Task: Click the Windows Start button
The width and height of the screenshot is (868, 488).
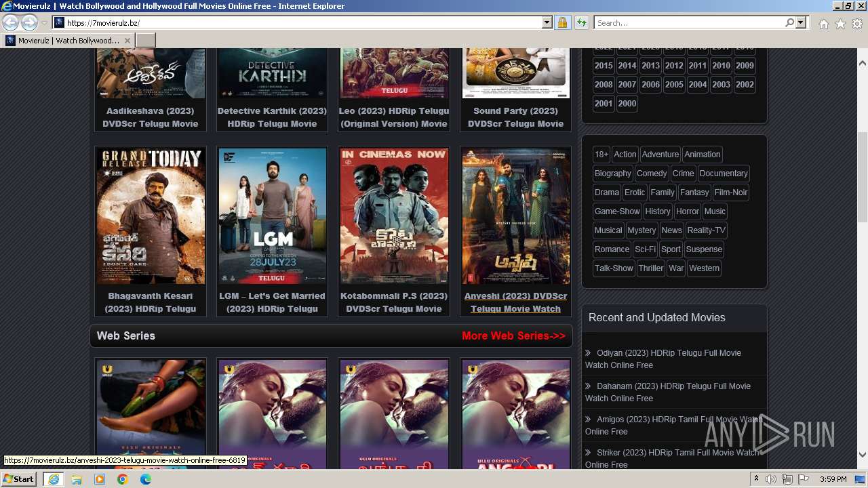Action: [x=19, y=479]
